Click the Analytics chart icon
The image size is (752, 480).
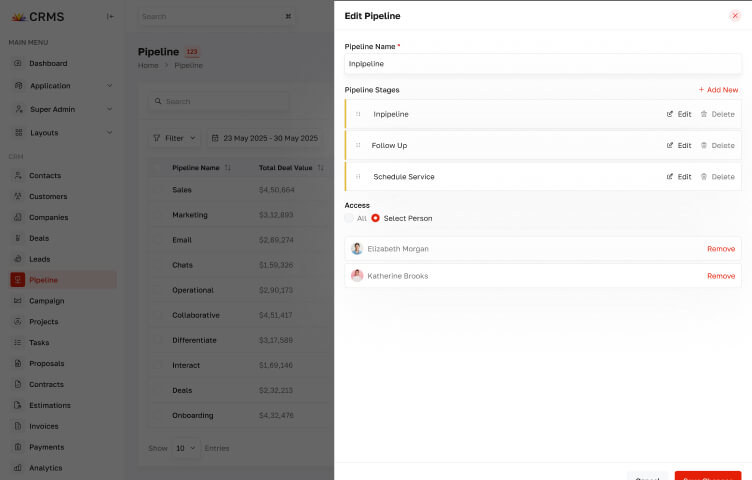18,468
